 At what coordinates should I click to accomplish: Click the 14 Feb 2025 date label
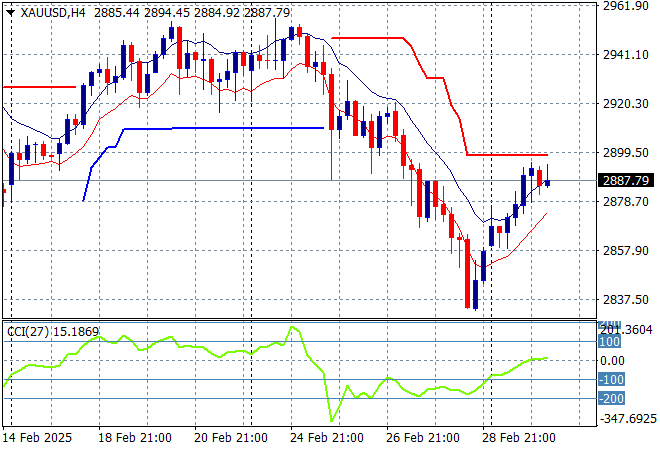click(40, 437)
